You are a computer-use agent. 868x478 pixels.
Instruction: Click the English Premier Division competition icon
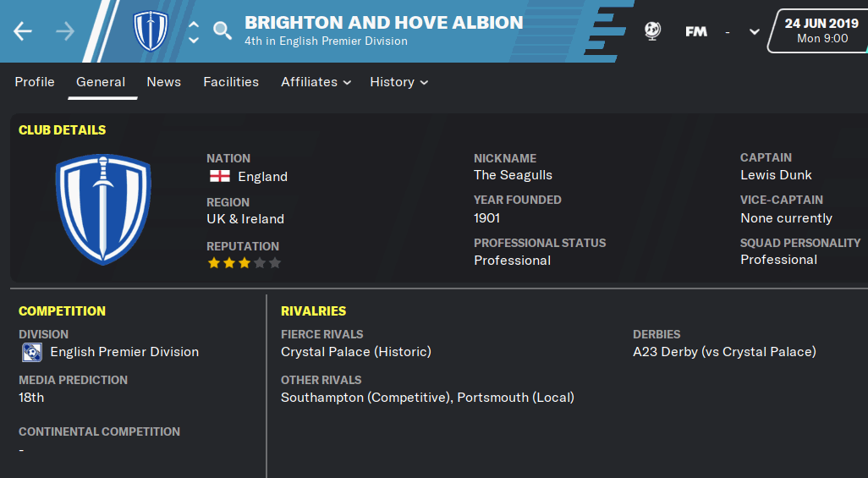tap(31, 352)
